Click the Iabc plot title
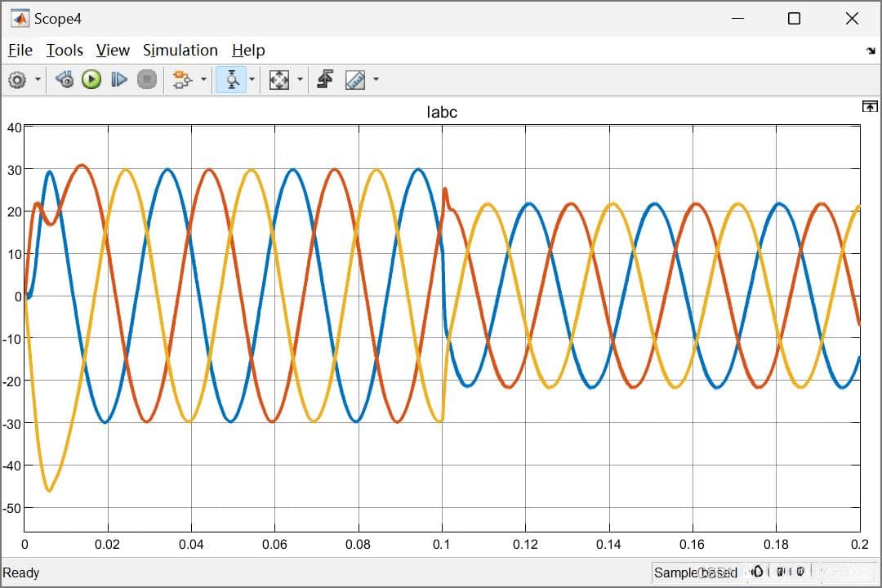The image size is (882, 588). tap(442, 112)
